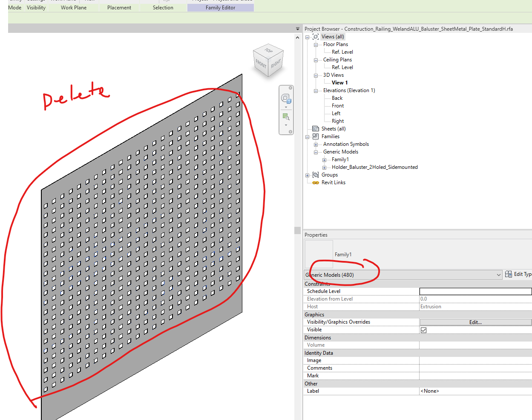The image size is (532, 420).
Task: Click the view scroll up arrow
Action: click(297, 38)
